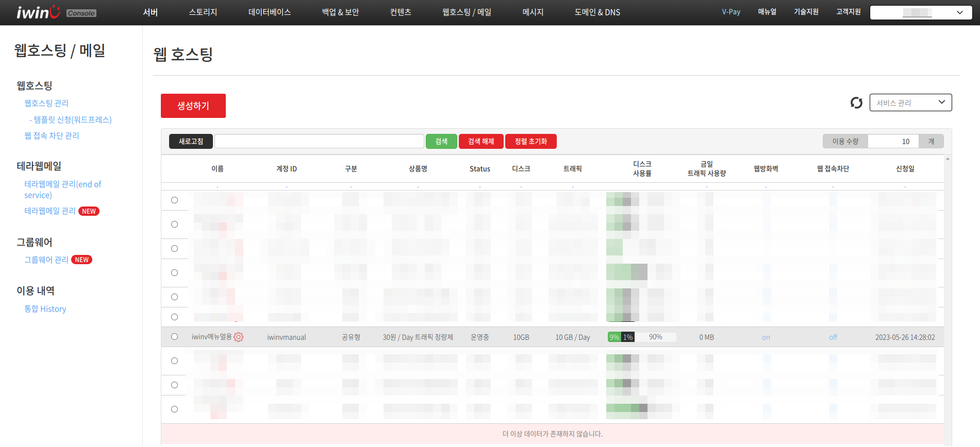The height and width of the screenshot is (447, 980).
Task: Click the green 검색 button
Action: tap(441, 142)
